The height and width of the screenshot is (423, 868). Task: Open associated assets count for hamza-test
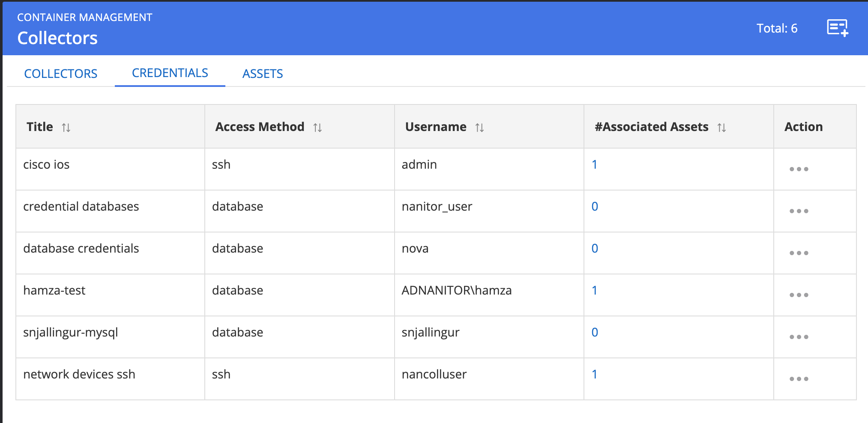click(x=594, y=290)
